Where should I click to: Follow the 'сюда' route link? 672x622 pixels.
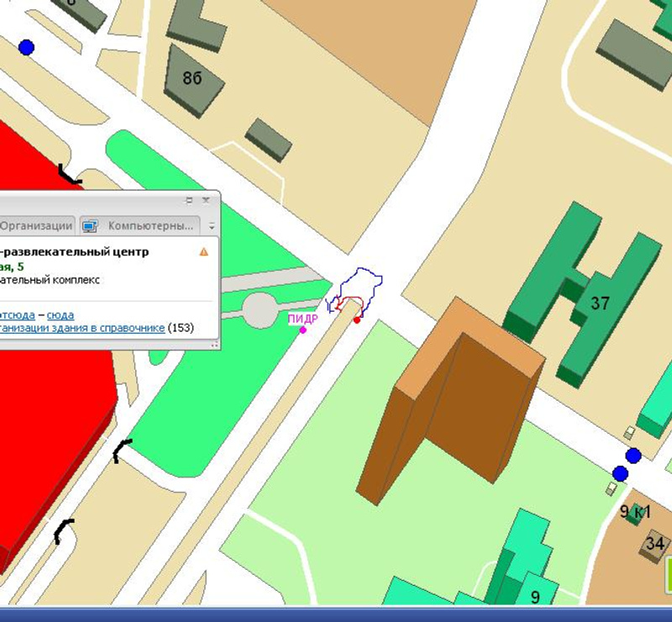(60, 315)
